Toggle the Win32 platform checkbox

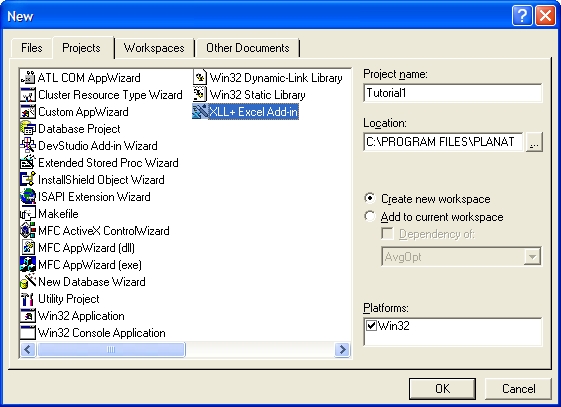[x=371, y=325]
